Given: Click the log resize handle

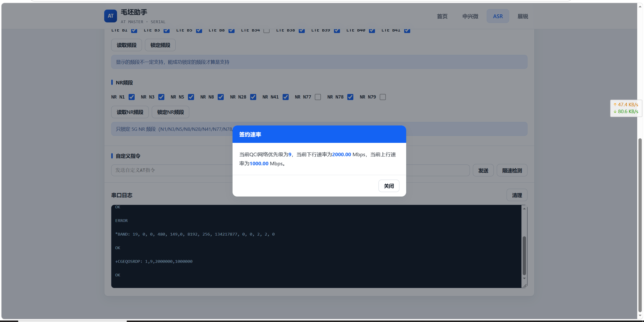Looking at the screenshot, I should click(x=525, y=286).
